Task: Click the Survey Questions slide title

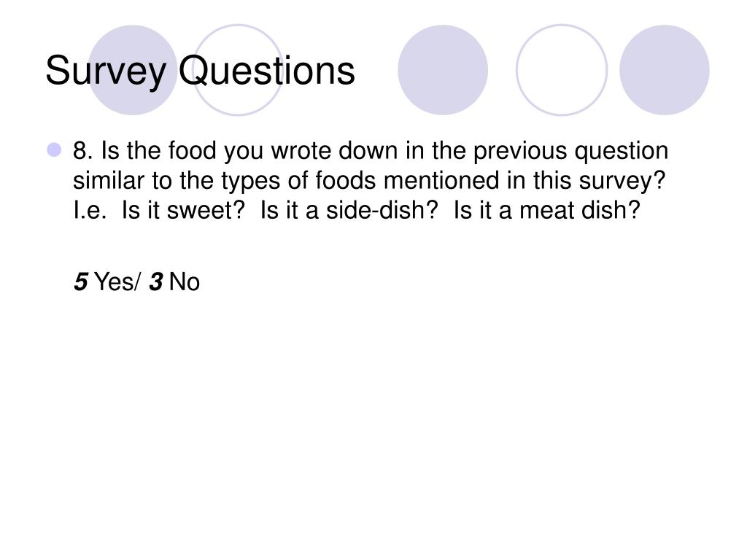Action: (200, 71)
